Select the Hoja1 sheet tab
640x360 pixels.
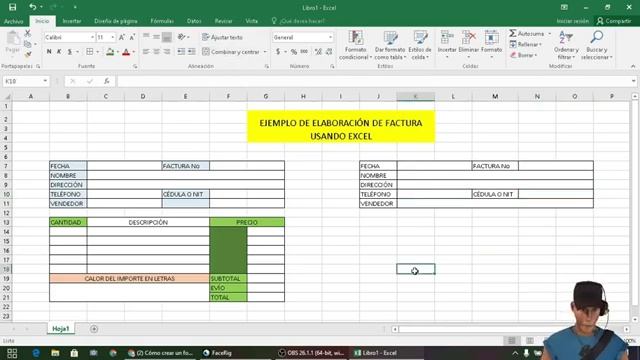[x=60, y=329]
